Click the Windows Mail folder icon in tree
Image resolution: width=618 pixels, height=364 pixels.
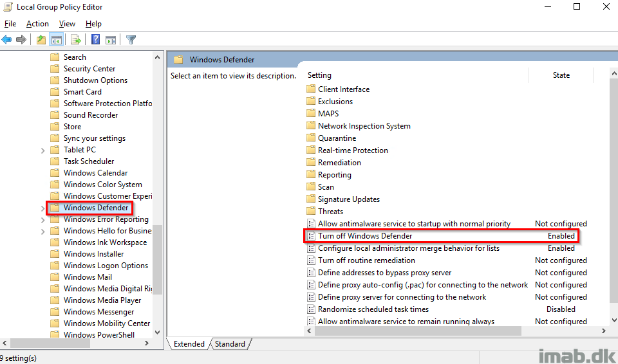pyautogui.click(x=55, y=277)
